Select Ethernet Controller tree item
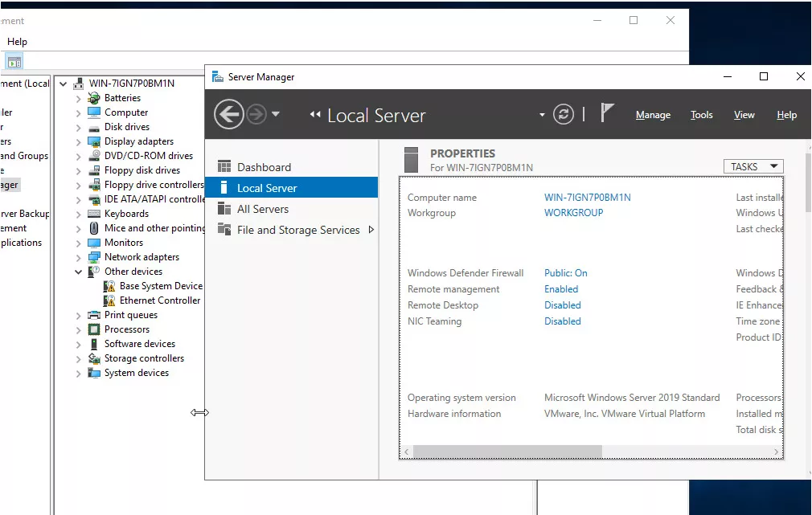The width and height of the screenshot is (812, 515). pos(160,300)
